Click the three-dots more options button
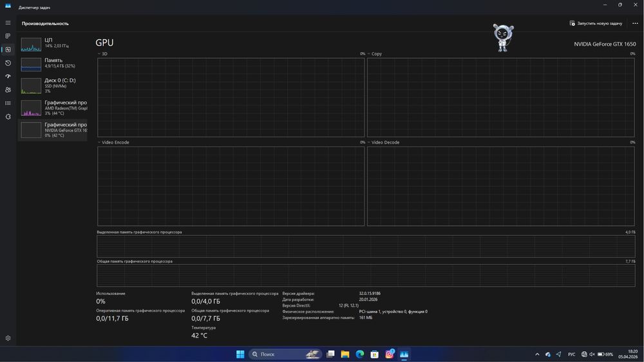 click(x=635, y=23)
